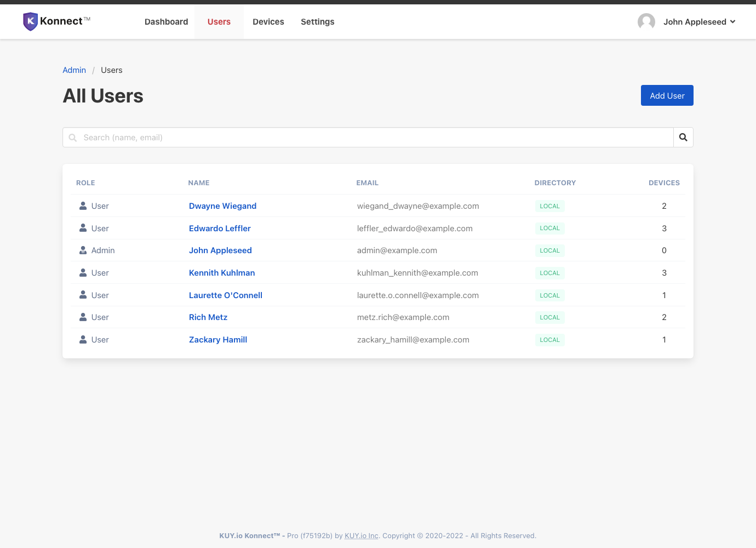Select the Users nav tab
The width and height of the screenshot is (756, 548).
point(219,22)
